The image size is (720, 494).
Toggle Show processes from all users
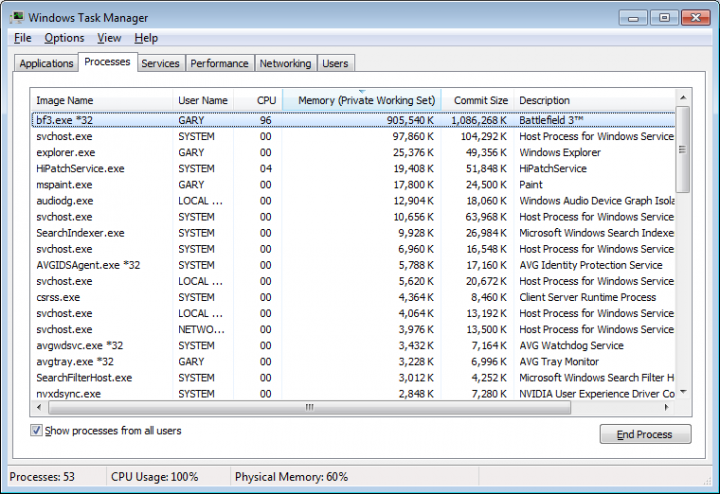pyautogui.click(x=36, y=431)
